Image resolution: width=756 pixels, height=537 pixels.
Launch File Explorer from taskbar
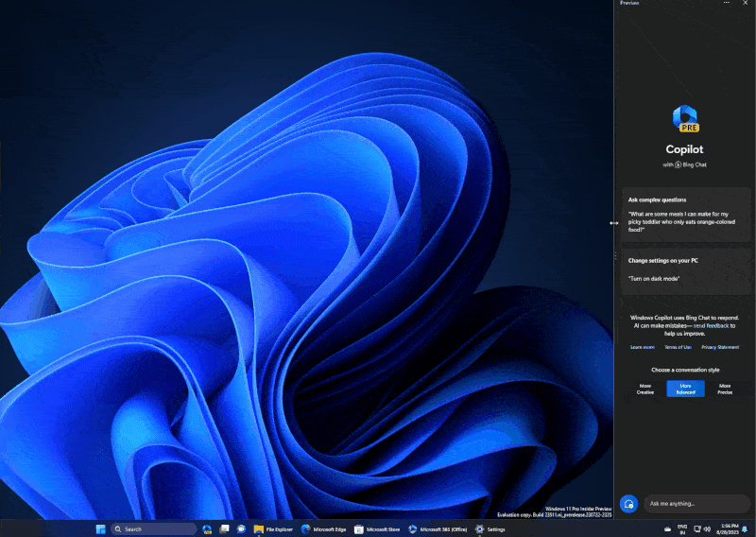[x=272, y=529]
